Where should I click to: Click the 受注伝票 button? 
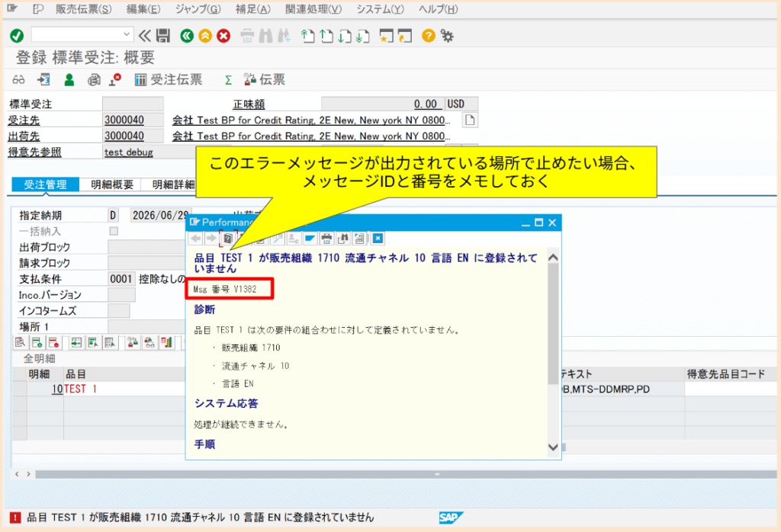169,79
